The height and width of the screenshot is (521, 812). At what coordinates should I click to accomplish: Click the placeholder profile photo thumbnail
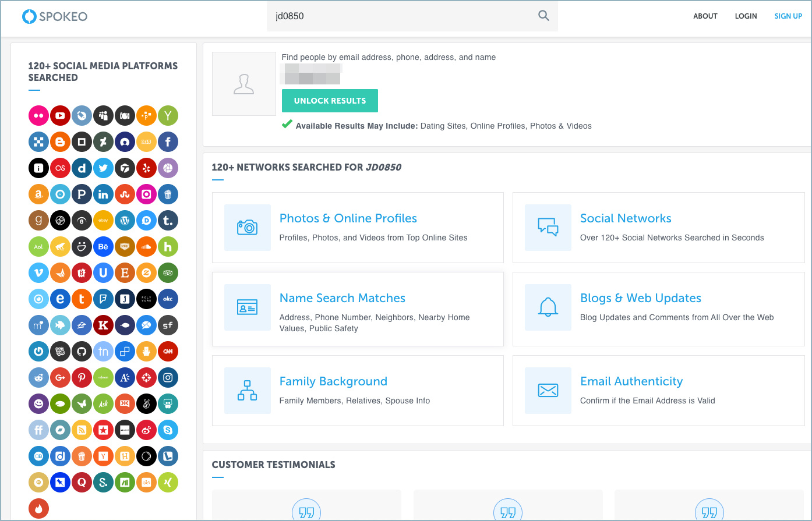click(x=244, y=84)
